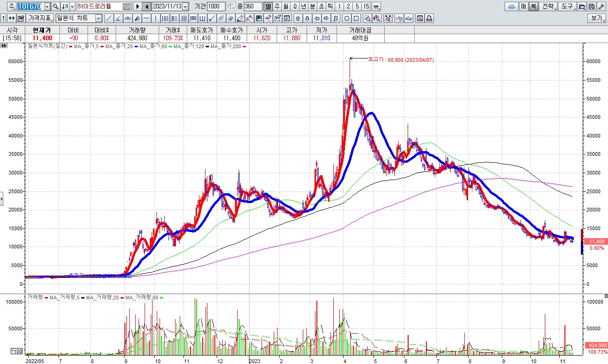Image resolution: width=608 pixels, height=364 pixels.
Task: Click the stock search magnifier icon
Action: pos(55,7)
